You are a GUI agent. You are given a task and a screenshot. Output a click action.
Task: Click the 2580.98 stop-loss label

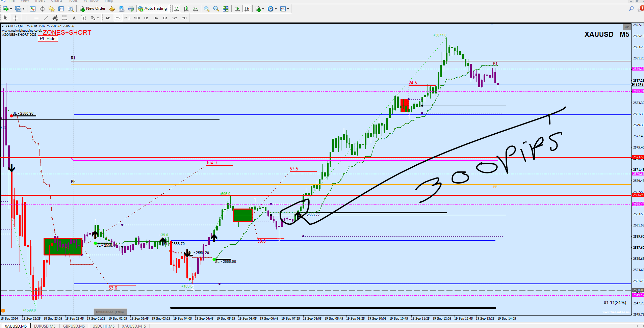pyautogui.click(x=23, y=113)
